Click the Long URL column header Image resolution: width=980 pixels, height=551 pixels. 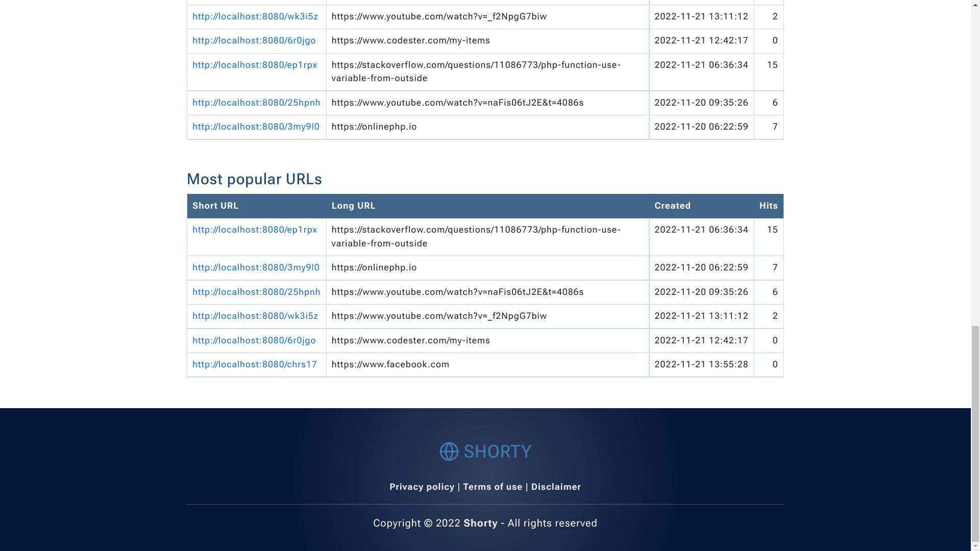pos(353,206)
